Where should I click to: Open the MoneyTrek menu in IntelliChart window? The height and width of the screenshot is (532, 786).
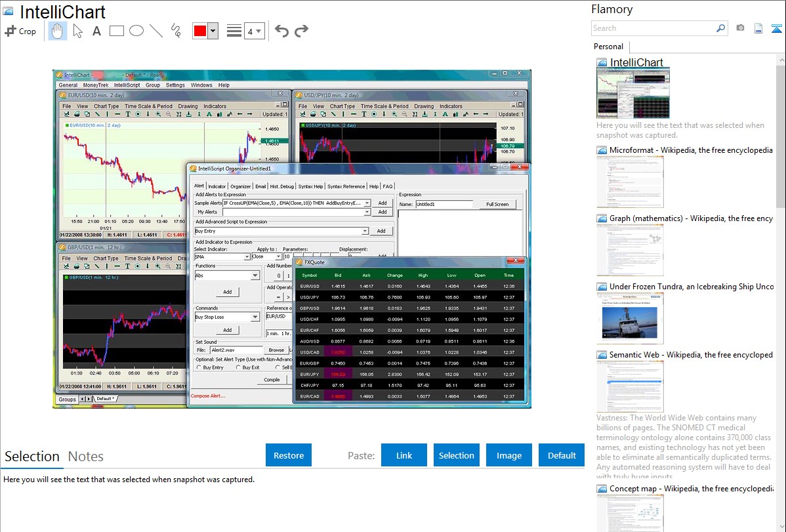96,85
